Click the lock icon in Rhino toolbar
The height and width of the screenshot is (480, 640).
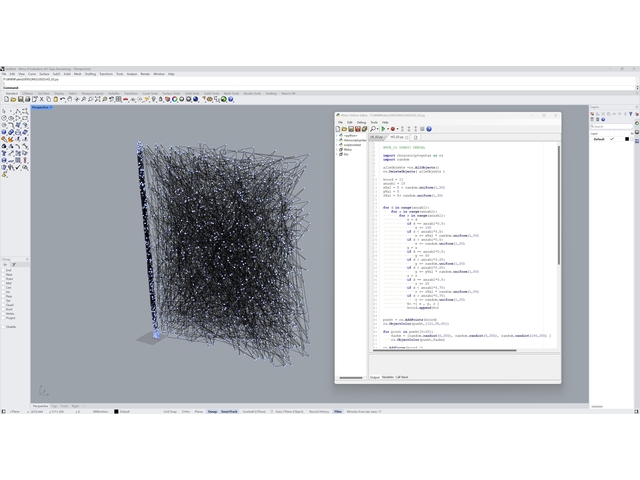point(160,99)
